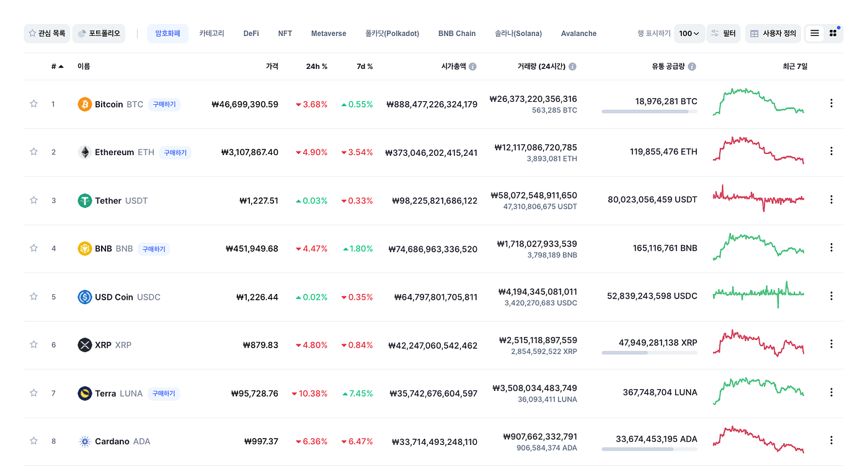Toggle the Tether watchlist star
Image resolution: width=868 pixels, height=466 pixels.
(33, 200)
